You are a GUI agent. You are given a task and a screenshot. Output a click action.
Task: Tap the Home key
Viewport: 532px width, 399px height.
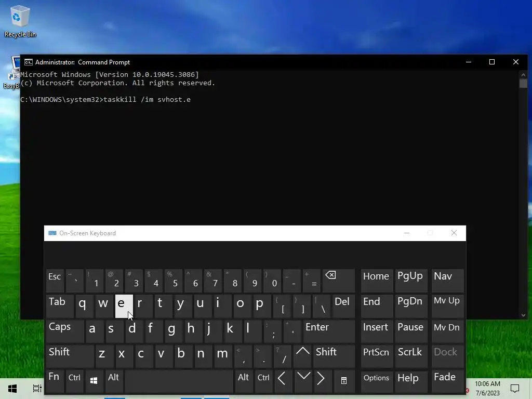coord(377,281)
